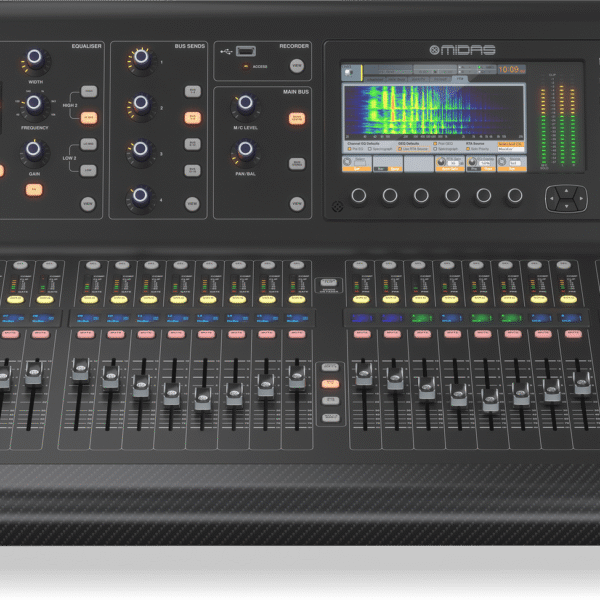
Task: Select the Low band button below LOW 2
Action: point(88,171)
